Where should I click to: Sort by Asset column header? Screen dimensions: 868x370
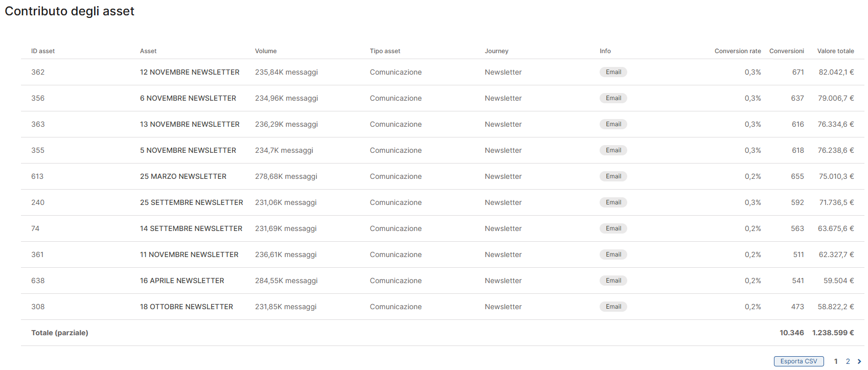pos(148,51)
